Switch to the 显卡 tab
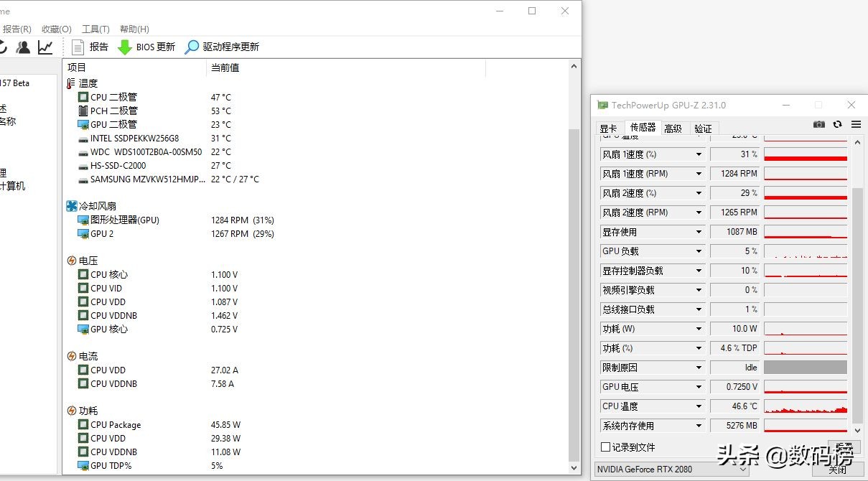The height and width of the screenshot is (481, 868). pos(608,129)
